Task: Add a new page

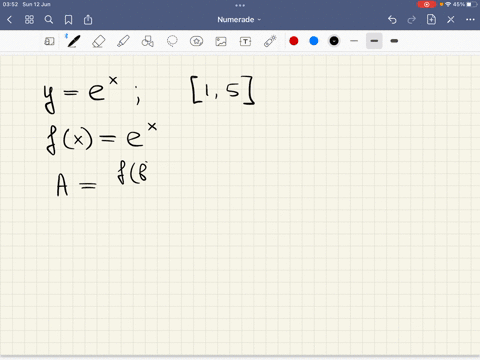Action: click(x=431, y=19)
